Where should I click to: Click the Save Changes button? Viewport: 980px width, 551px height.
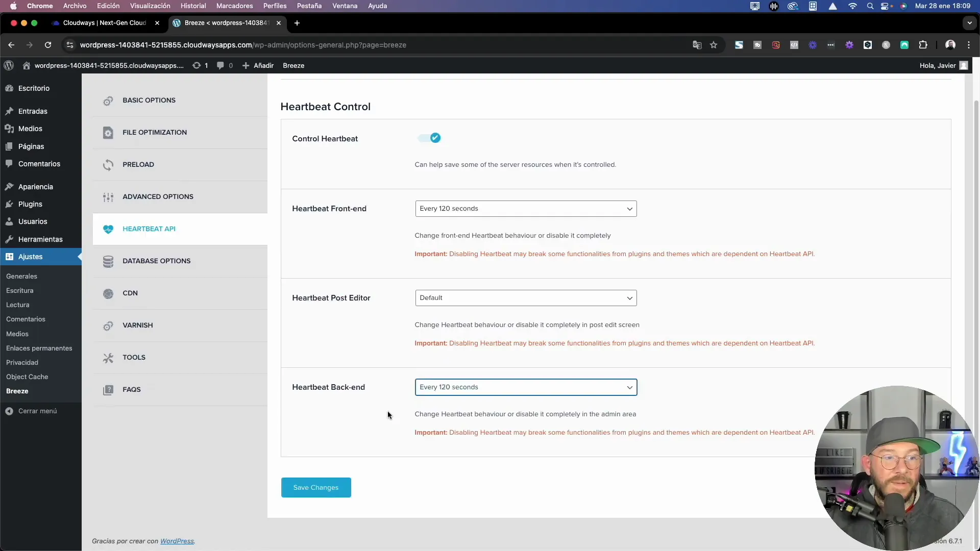[316, 488]
